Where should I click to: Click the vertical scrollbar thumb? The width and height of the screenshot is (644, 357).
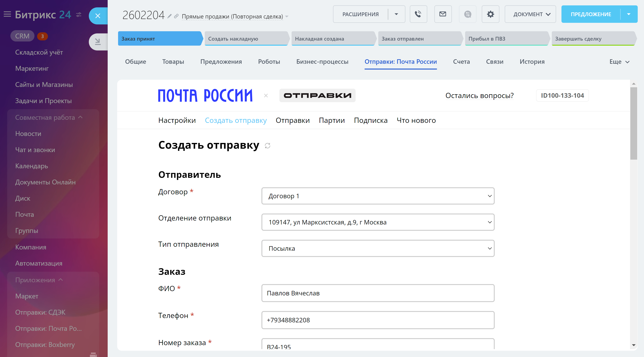pos(633,123)
